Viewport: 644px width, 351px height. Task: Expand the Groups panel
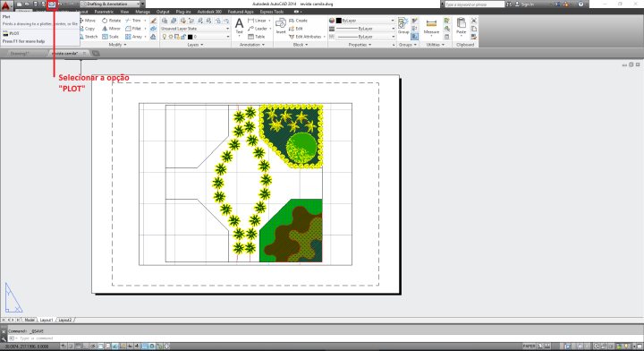coord(408,45)
